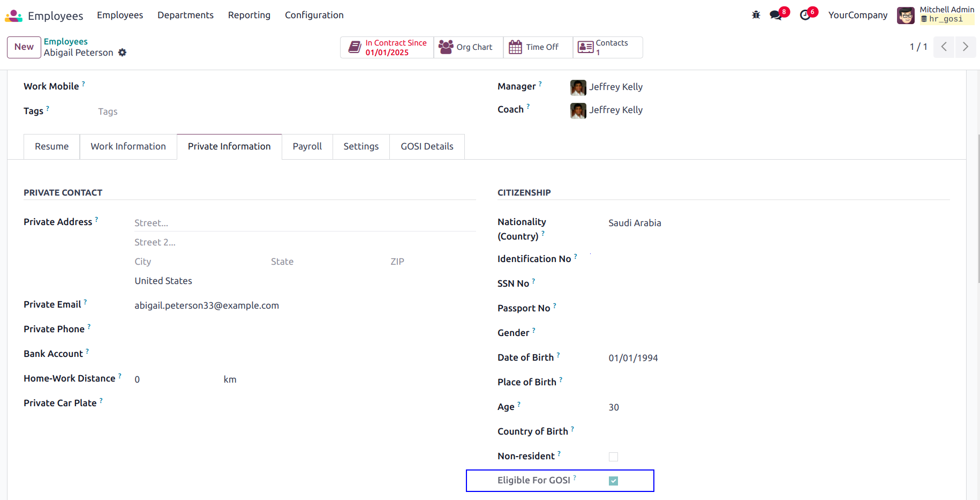
Task: Open the Reporting menu
Action: point(249,15)
